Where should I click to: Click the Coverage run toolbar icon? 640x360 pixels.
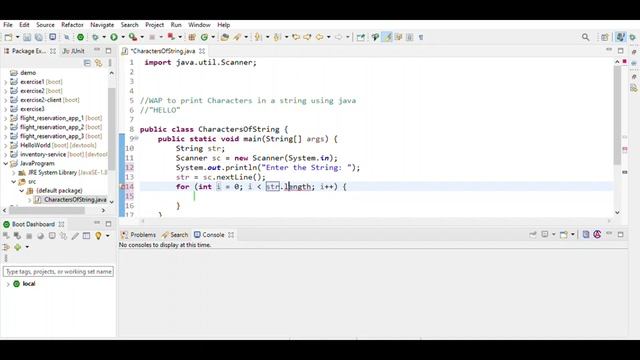tap(133, 37)
